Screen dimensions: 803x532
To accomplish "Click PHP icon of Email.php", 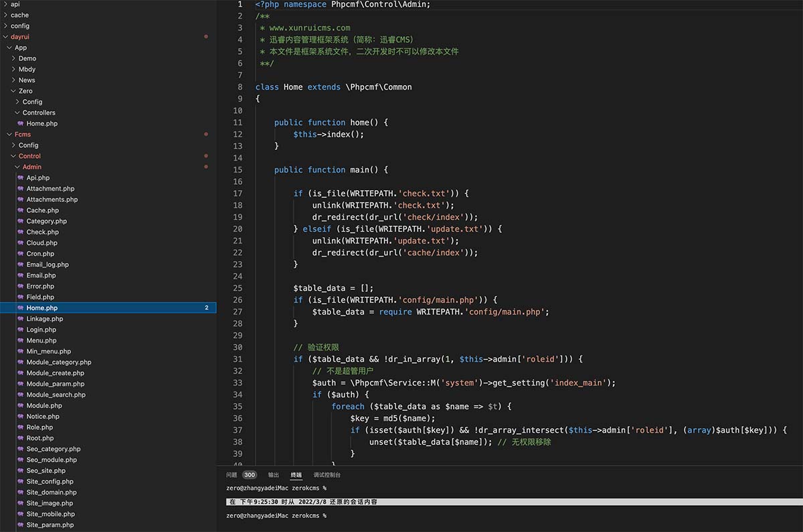I will (21, 275).
